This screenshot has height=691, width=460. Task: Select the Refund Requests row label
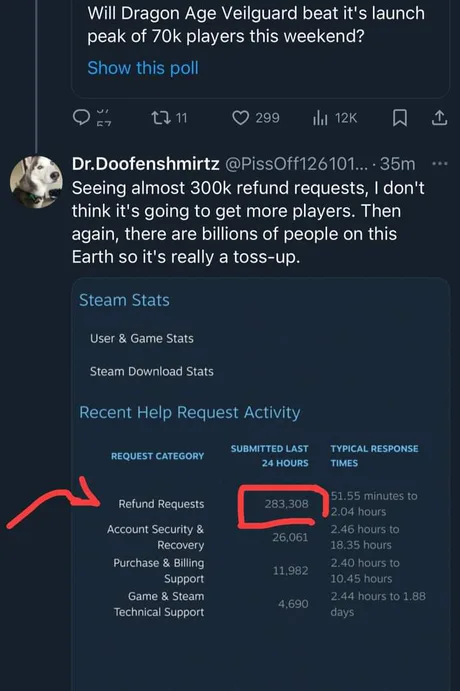tap(161, 504)
